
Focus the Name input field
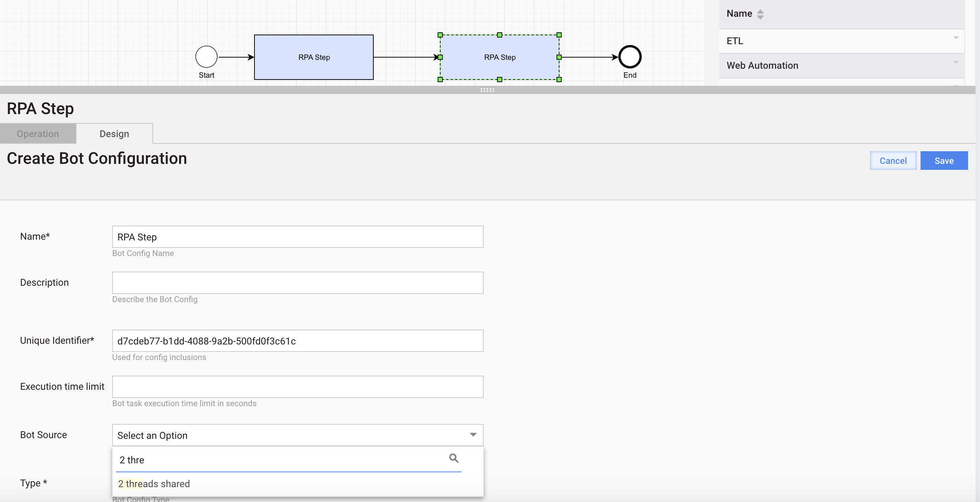pyautogui.click(x=298, y=237)
